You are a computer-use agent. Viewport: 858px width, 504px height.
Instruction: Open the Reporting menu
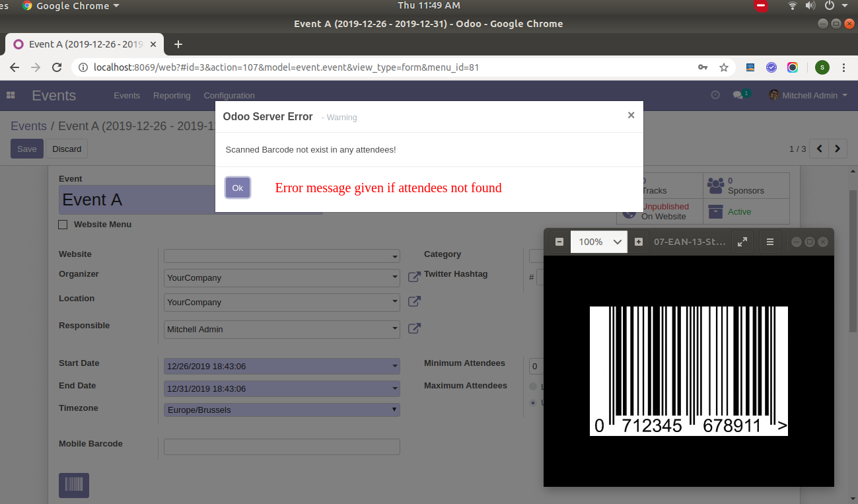pyautogui.click(x=172, y=95)
